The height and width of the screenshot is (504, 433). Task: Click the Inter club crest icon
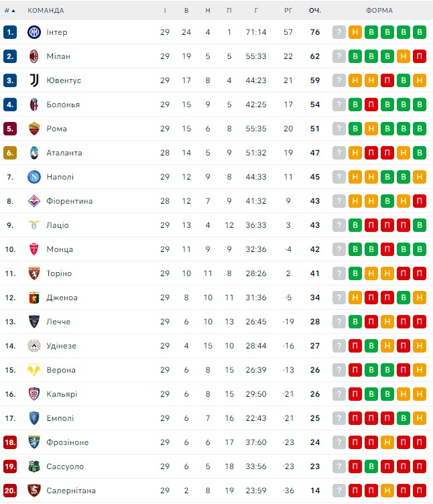tap(34, 32)
